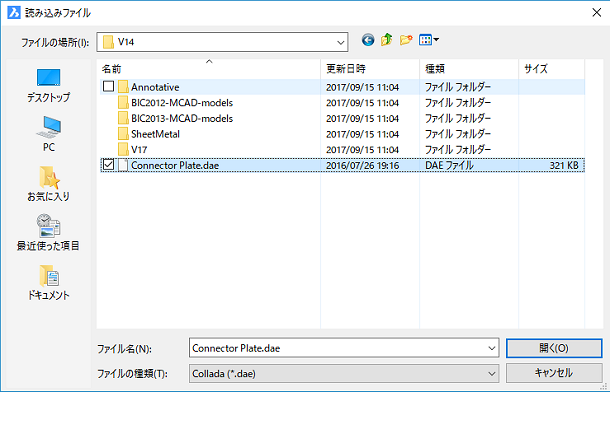Click the 開く(O) button
The height and width of the screenshot is (424, 610).
[554, 348]
